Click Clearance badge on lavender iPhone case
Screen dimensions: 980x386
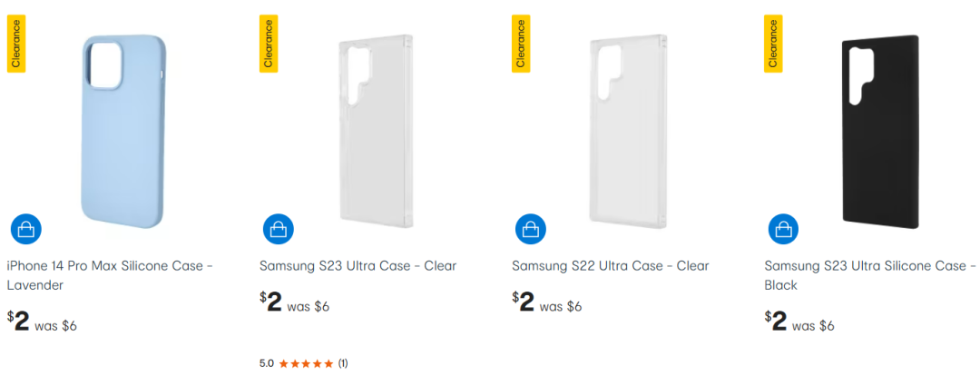16,44
